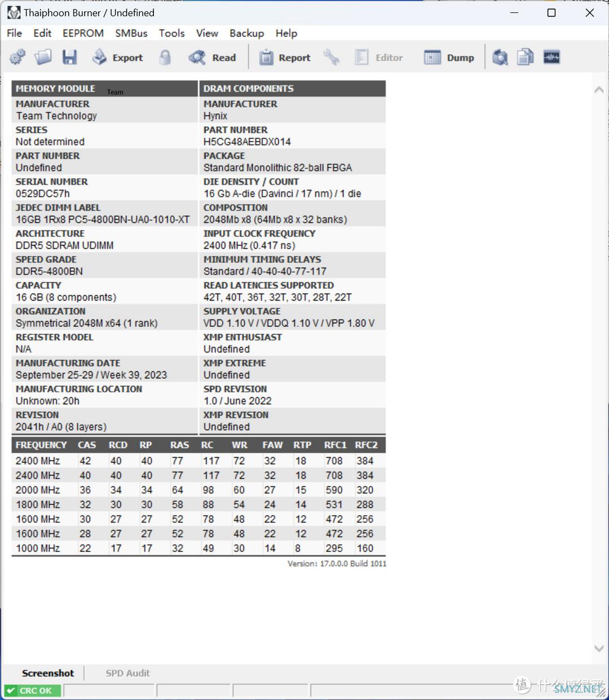Open the Editor toolbar button
This screenshot has height=700, width=609.
pos(378,57)
